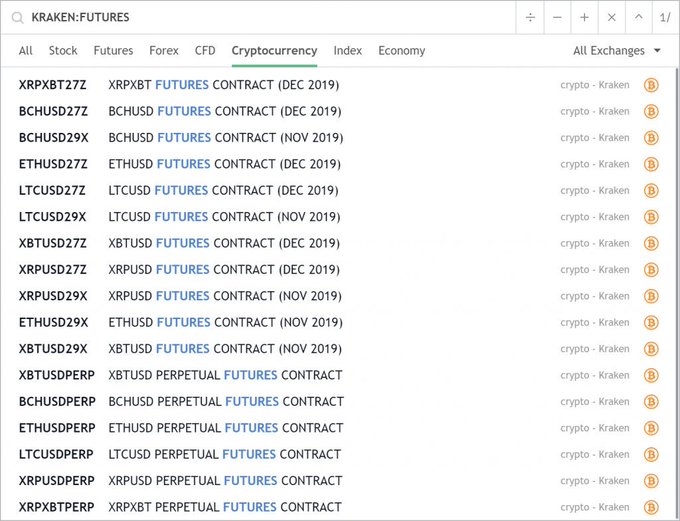The height and width of the screenshot is (521, 680).
Task: Switch to the All tab
Action: click(26, 51)
